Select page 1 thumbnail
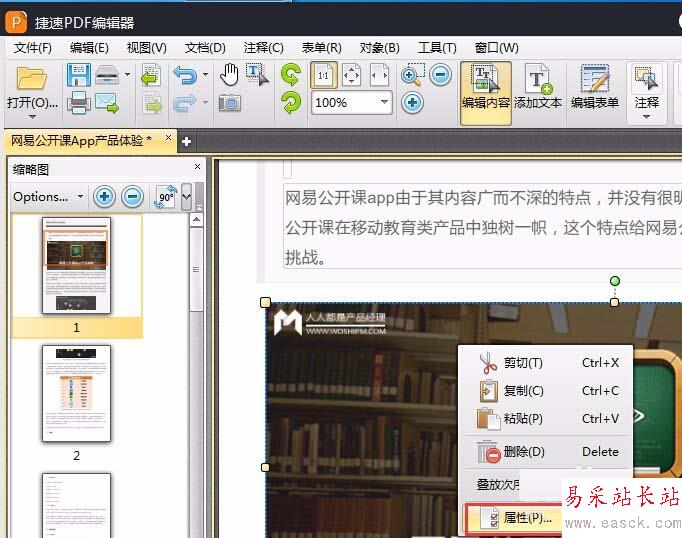Image resolution: width=682 pixels, height=538 pixels. click(x=77, y=265)
